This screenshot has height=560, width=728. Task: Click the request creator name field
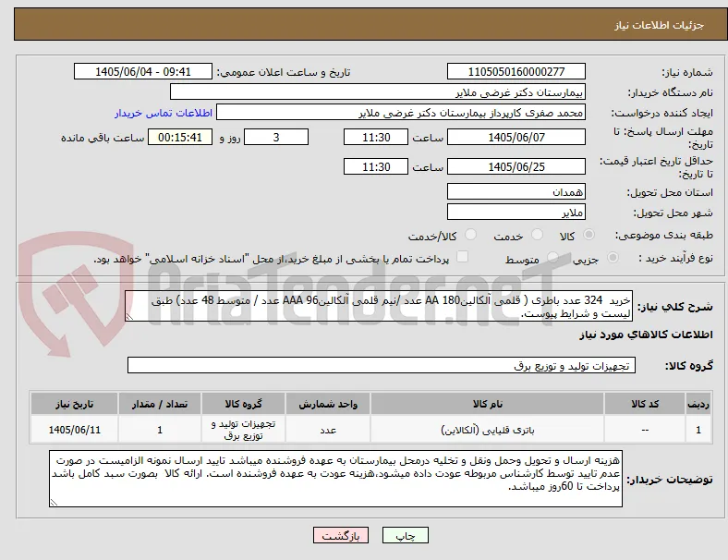point(401,113)
